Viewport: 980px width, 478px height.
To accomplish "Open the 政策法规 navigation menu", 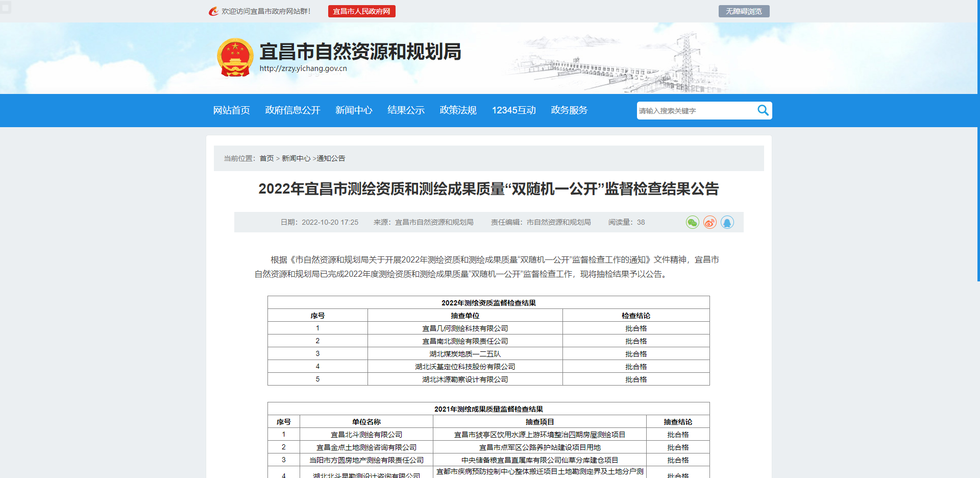I will tap(457, 110).
